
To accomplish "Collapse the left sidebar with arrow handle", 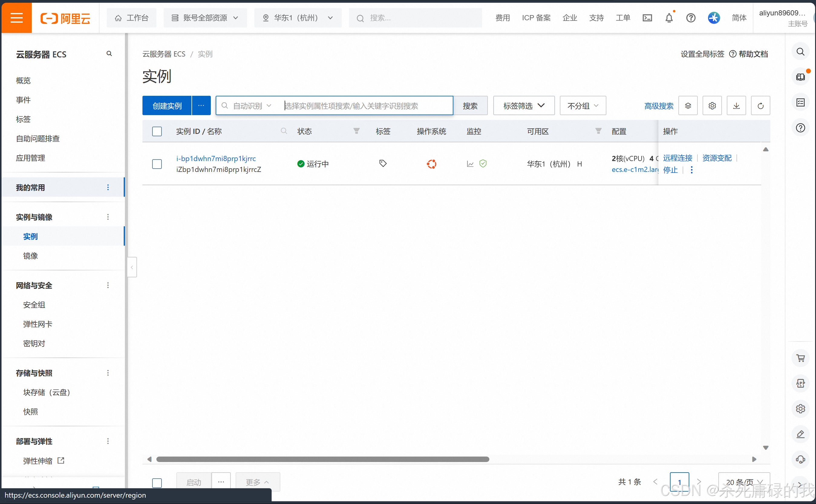I will 132,267.
